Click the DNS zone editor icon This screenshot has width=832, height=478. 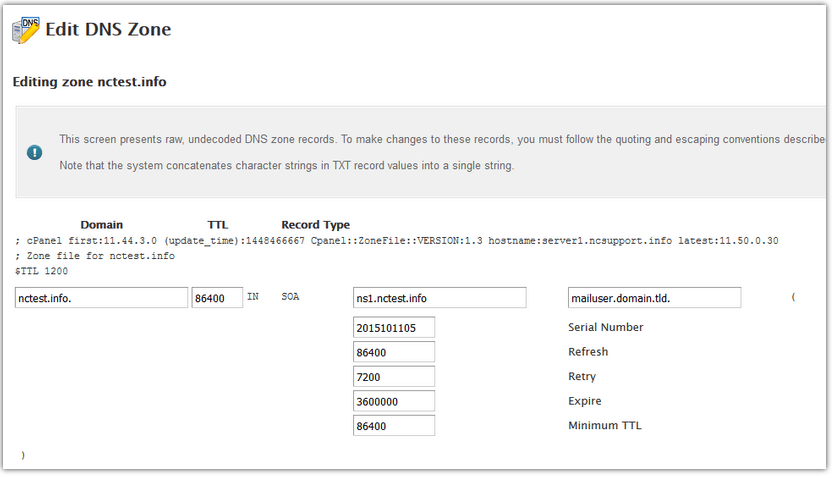pos(25,30)
